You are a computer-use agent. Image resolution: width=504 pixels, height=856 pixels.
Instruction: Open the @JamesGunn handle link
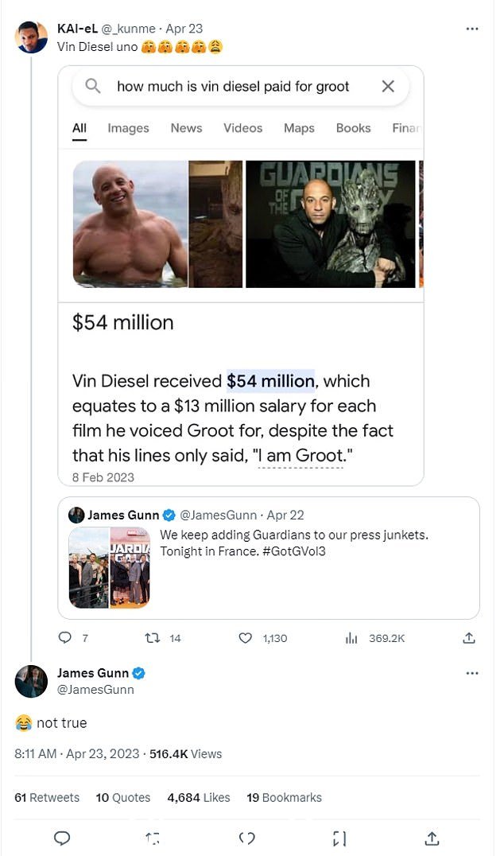[95, 690]
